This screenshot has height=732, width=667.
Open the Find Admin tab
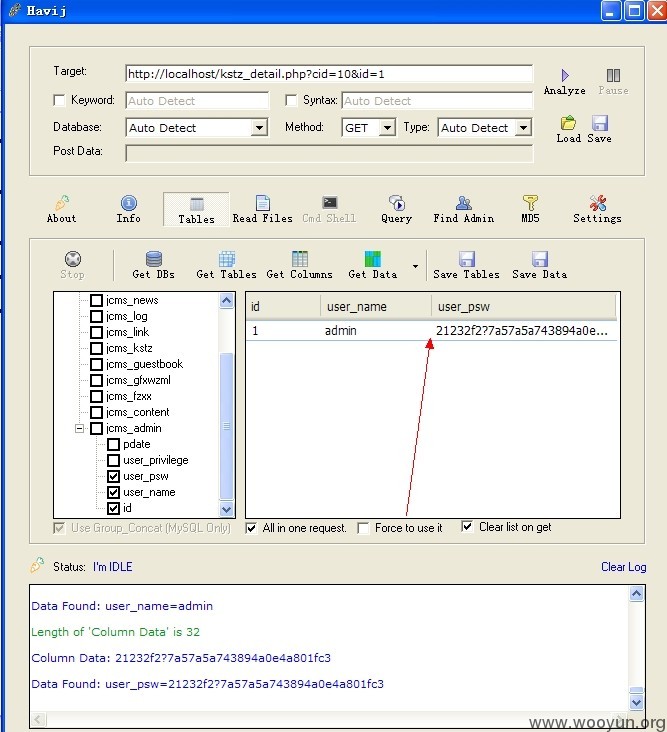pyautogui.click(x=463, y=209)
